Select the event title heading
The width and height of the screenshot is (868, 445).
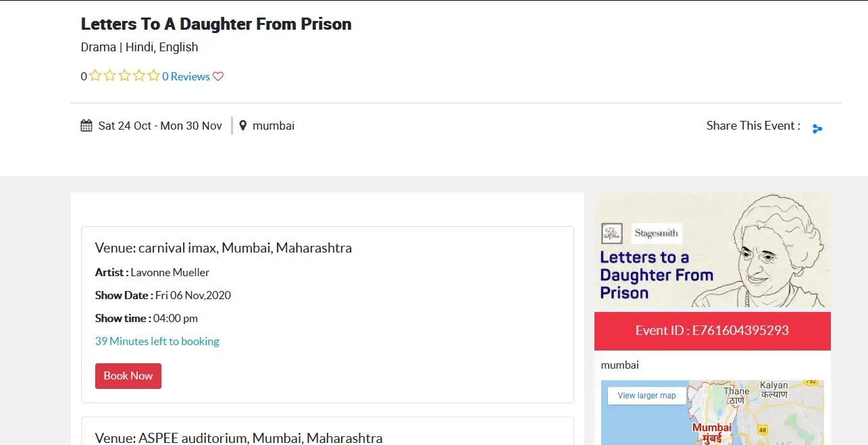[x=216, y=24]
